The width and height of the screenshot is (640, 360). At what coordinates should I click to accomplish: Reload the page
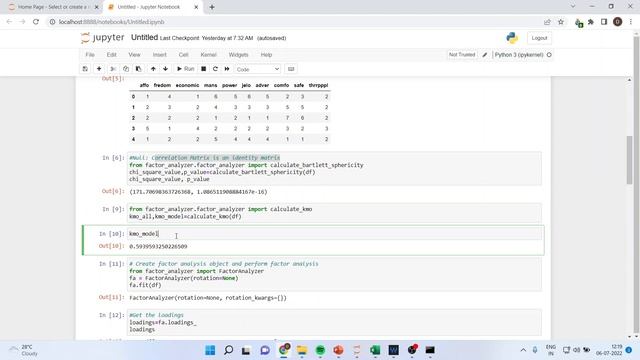tap(36, 22)
